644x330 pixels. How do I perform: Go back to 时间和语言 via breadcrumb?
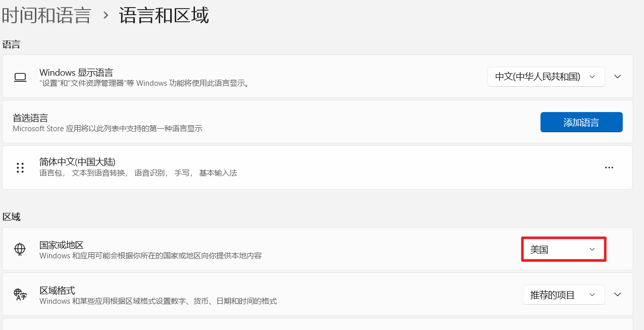tap(46, 15)
